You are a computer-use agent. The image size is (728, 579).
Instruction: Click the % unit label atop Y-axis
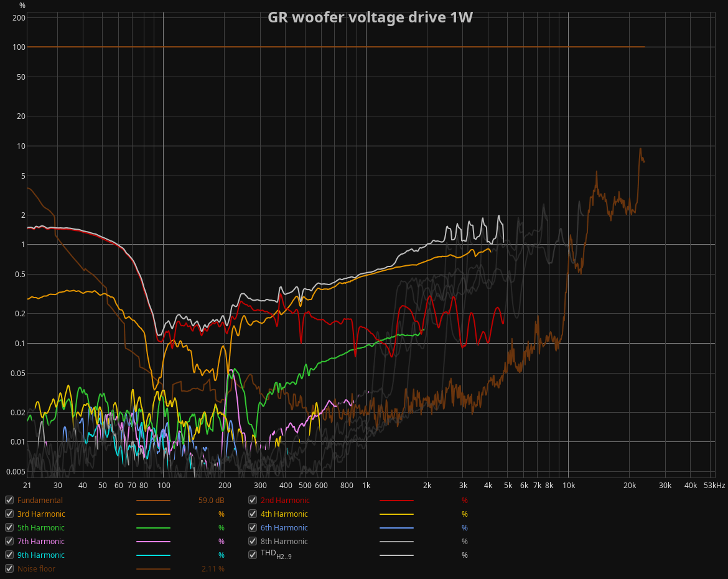pyautogui.click(x=22, y=6)
